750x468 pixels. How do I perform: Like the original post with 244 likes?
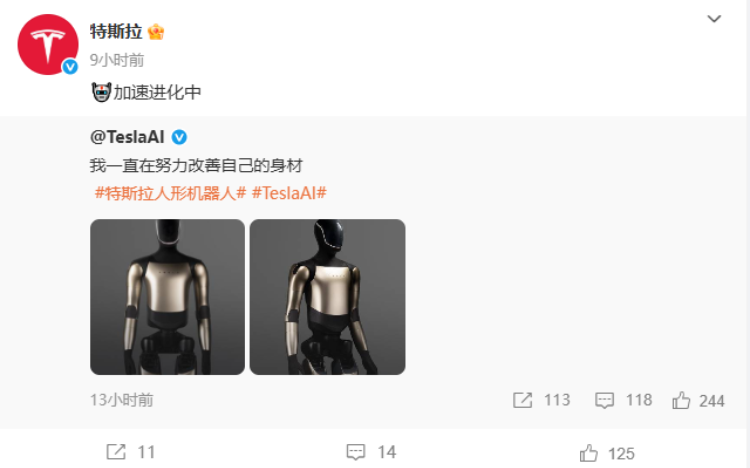[681, 400]
